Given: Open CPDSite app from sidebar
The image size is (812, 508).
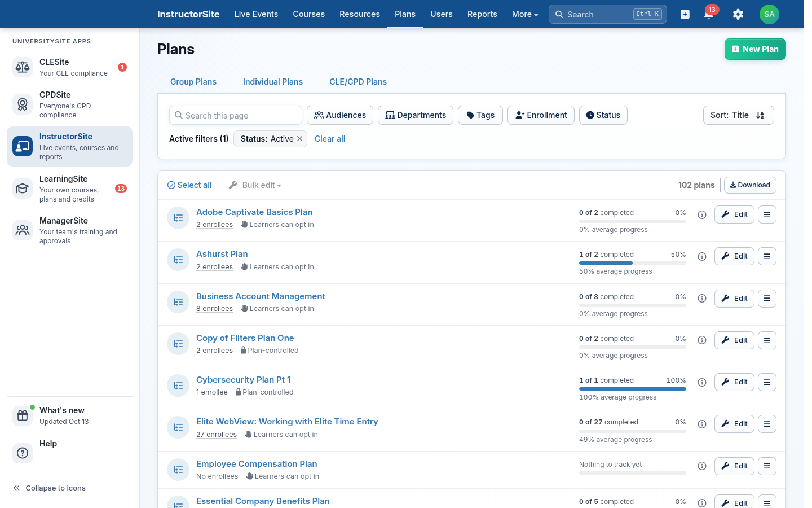Looking at the screenshot, I should click(69, 104).
